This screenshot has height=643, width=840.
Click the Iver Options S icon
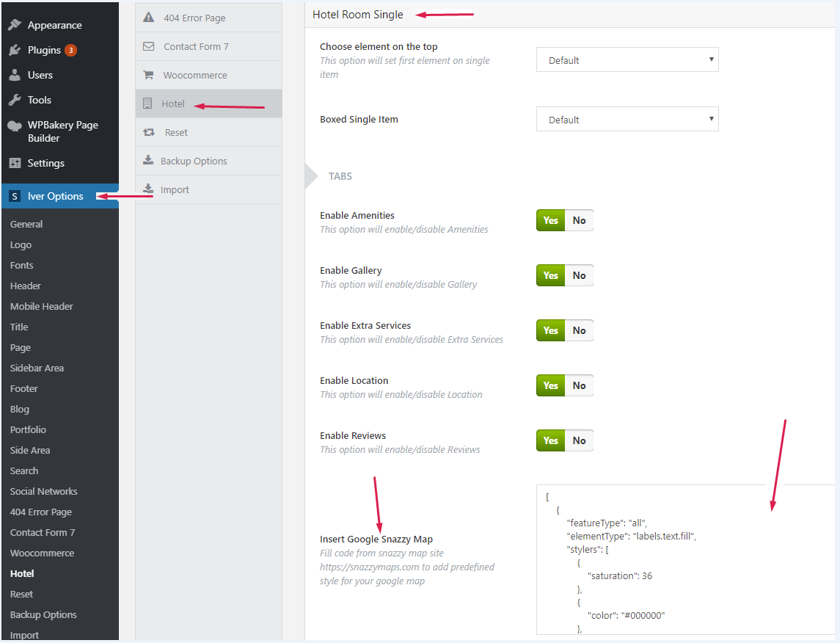point(15,196)
